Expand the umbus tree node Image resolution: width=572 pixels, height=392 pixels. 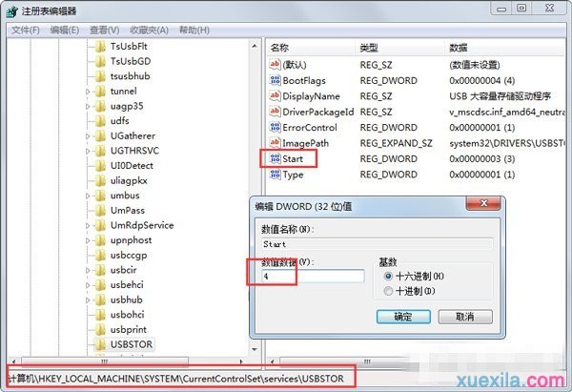[x=88, y=196]
